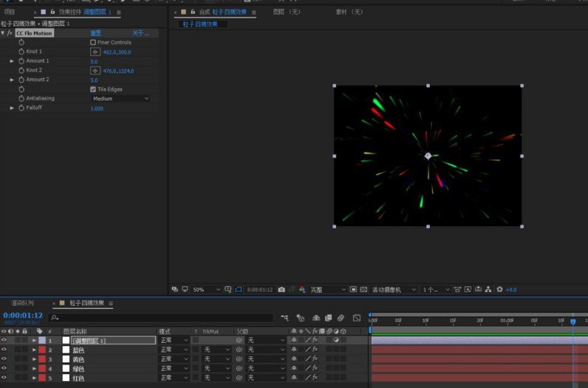Screen dimensions: 588x388
Task: Click the red label swatch of 绿色 layer
Action: coord(42,369)
